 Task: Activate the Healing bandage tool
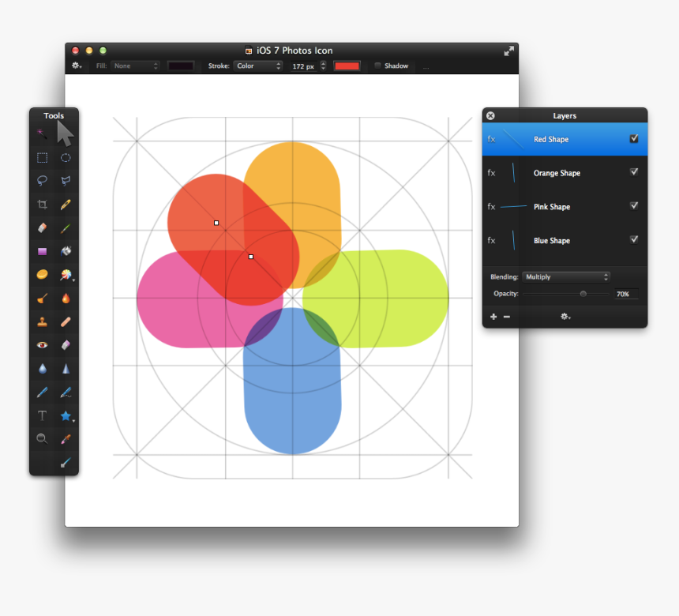click(x=66, y=321)
